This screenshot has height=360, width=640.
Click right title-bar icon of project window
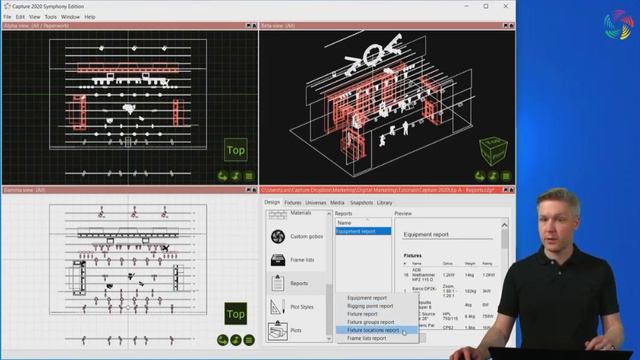pos(511,190)
